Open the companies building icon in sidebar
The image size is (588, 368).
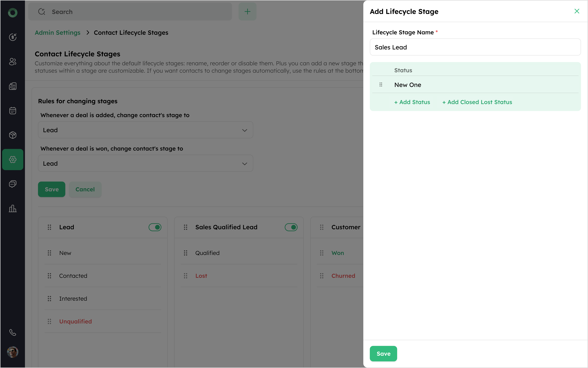(x=13, y=86)
